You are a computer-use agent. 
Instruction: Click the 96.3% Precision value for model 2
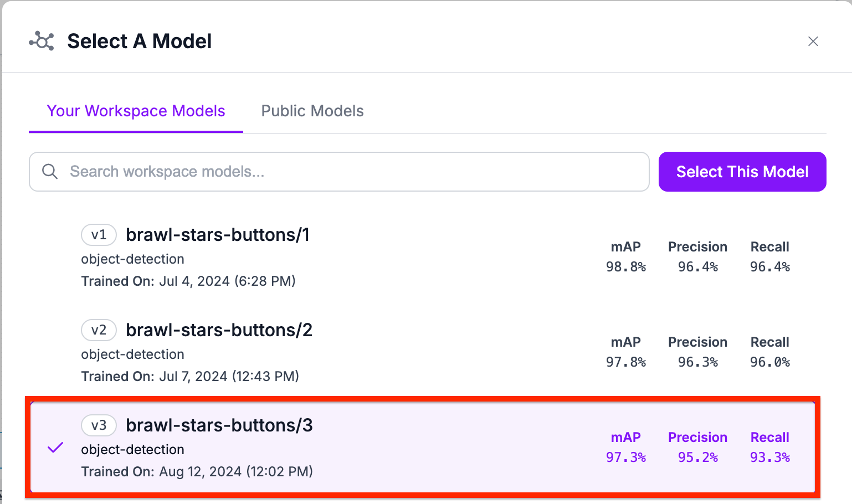pyautogui.click(x=697, y=362)
